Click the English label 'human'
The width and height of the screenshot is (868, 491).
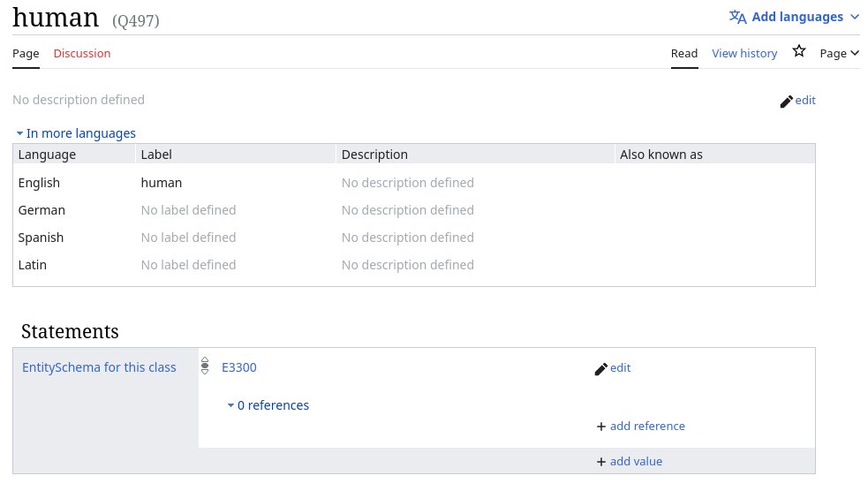point(162,183)
